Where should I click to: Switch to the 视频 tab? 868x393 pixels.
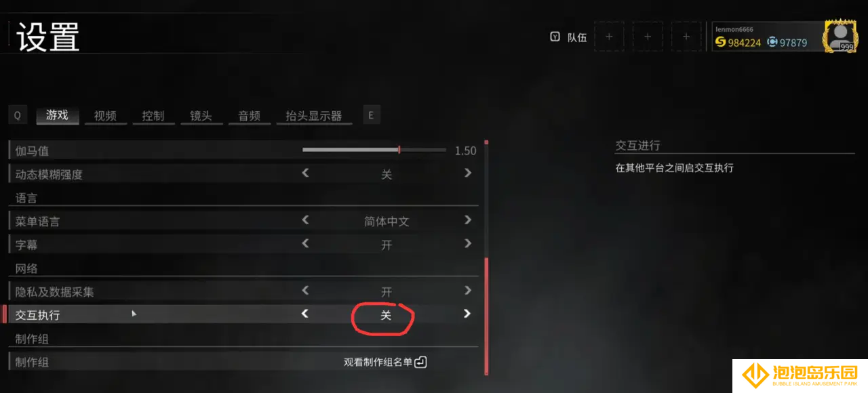click(105, 116)
